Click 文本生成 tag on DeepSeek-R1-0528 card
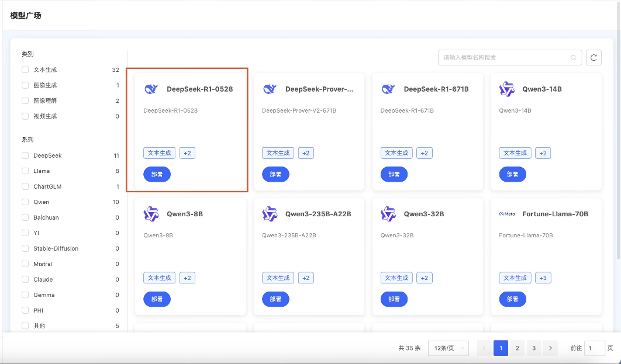The width and height of the screenshot is (621, 364). (x=159, y=153)
